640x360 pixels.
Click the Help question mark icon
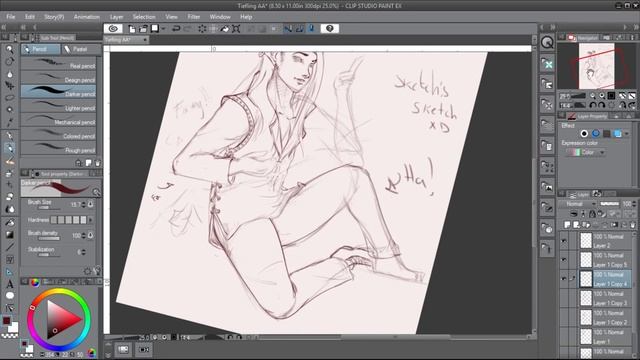pos(329,29)
